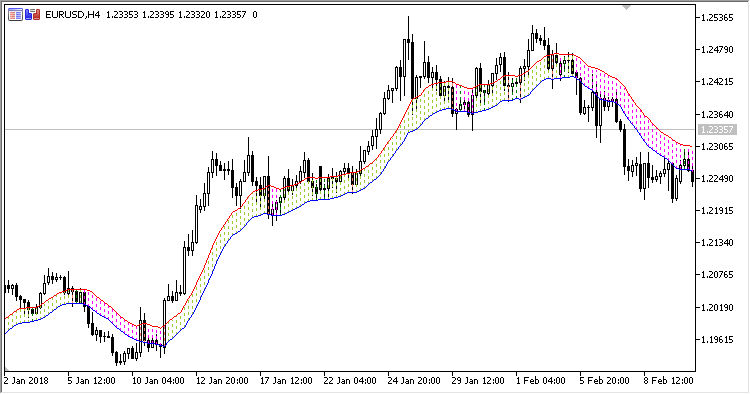
Task: Click the OHLC quote values in chart header
Action: [176, 15]
